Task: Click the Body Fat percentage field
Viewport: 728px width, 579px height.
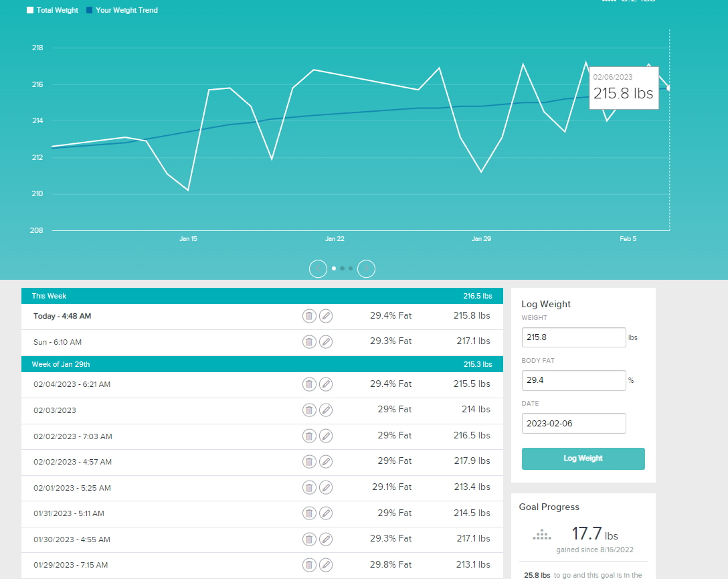Action: point(573,380)
